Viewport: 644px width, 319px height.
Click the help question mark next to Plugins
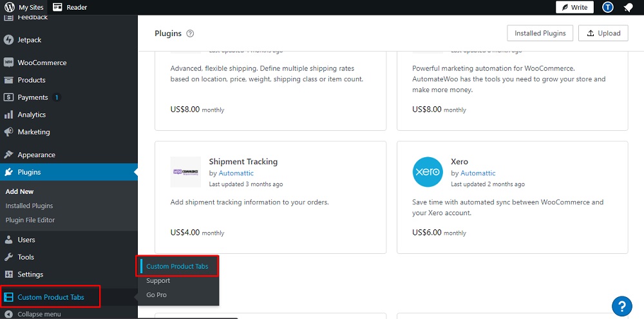[x=190, y=34]
